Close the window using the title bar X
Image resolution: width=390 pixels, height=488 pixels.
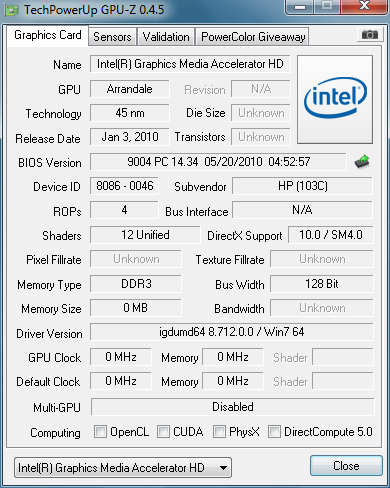tap(364, 6)
